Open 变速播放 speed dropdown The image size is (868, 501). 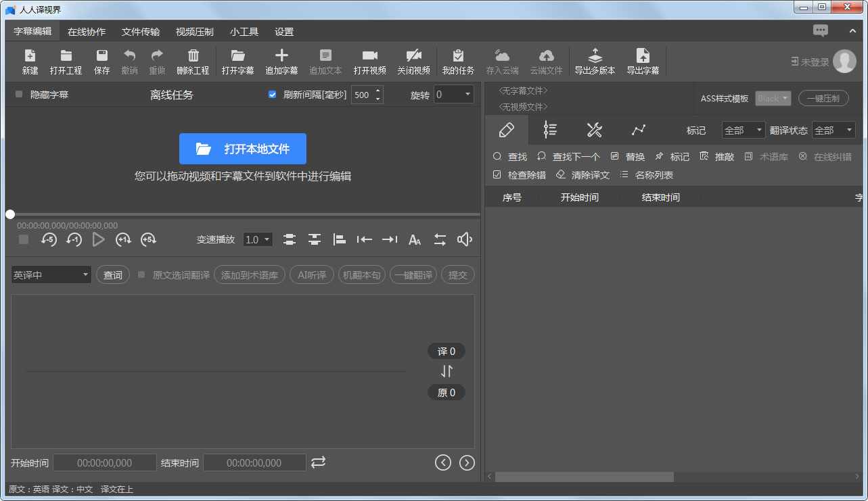coord(258,239)
